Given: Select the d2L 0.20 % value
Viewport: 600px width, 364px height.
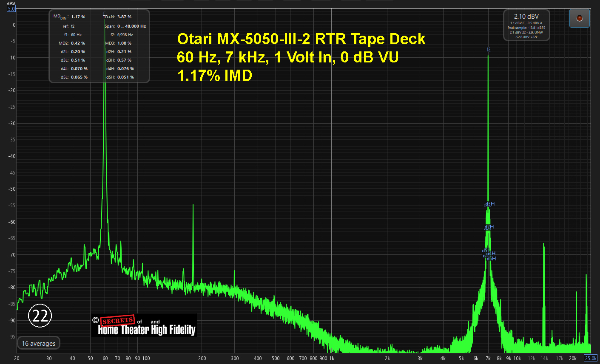Looking at the screenshot, I should (78, 52).
